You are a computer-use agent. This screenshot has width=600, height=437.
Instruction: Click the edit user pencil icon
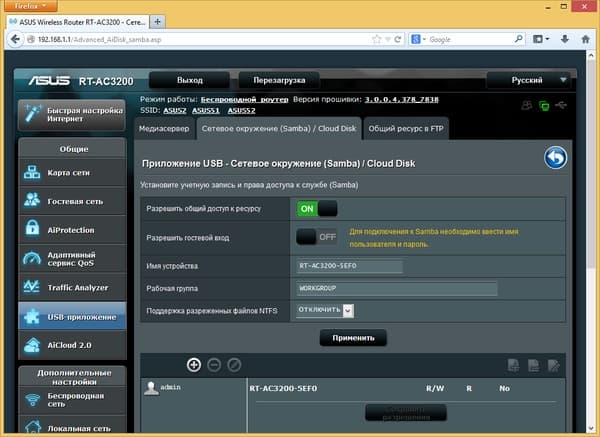[234, 365]
